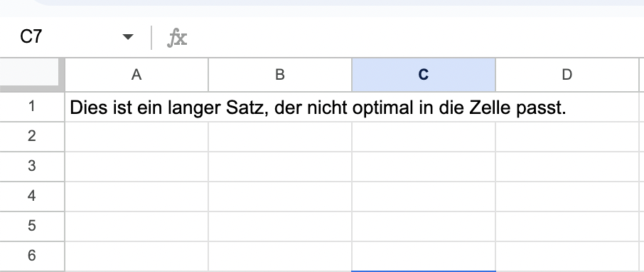This screenshot has width=644, height=272.
Task: Select empty cell B3
Action: pyautogui.click(x=279, y=166)
